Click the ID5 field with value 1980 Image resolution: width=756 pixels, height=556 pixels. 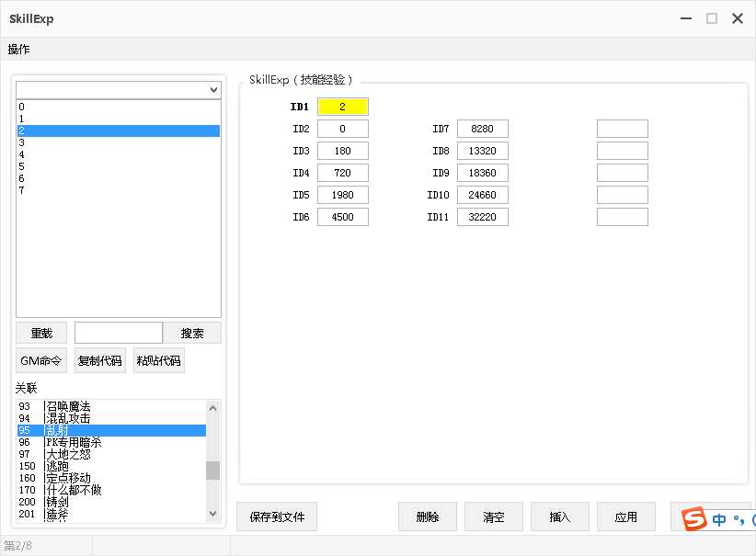[343, 195]
